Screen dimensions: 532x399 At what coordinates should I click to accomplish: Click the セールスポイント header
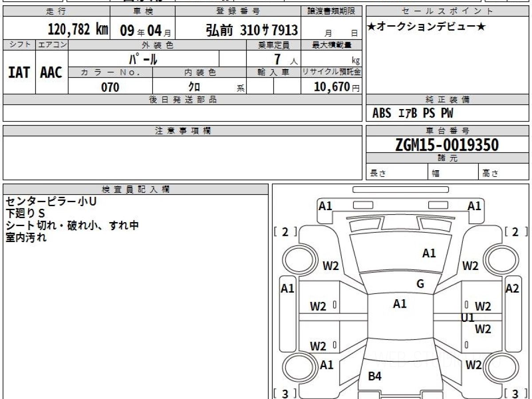(x=447, y=12)
